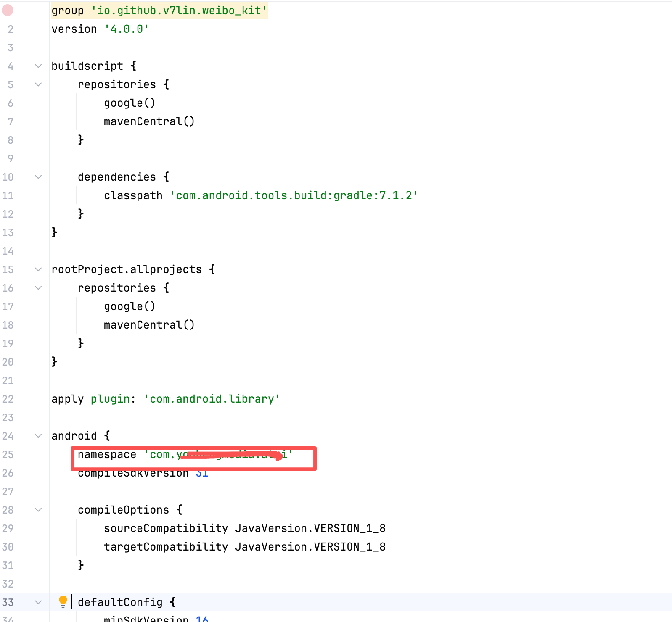Collapse buildscript repositories block at line 5
The width and height of the screenshot is (672, 622).
point(38,84)
